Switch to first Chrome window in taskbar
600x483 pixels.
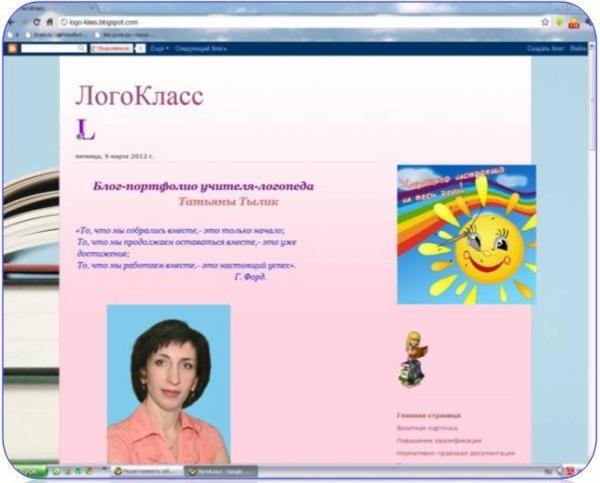click(x=147, y=472)
